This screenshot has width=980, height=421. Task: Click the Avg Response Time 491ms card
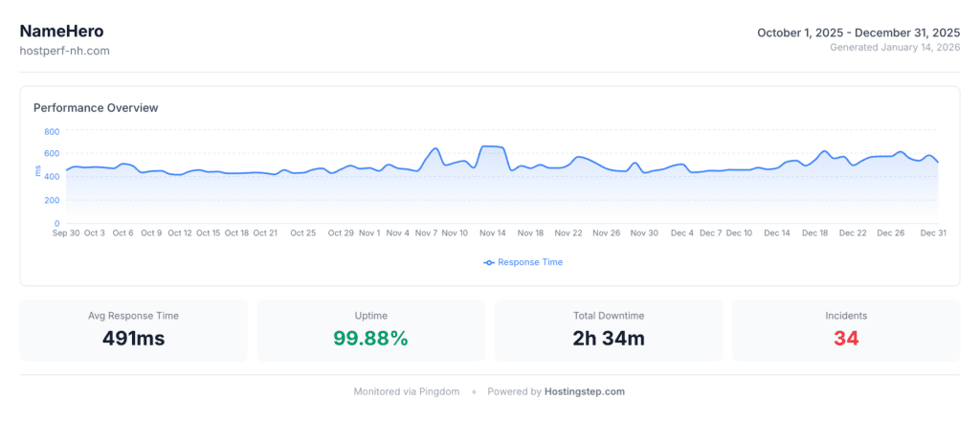point(133,330)
